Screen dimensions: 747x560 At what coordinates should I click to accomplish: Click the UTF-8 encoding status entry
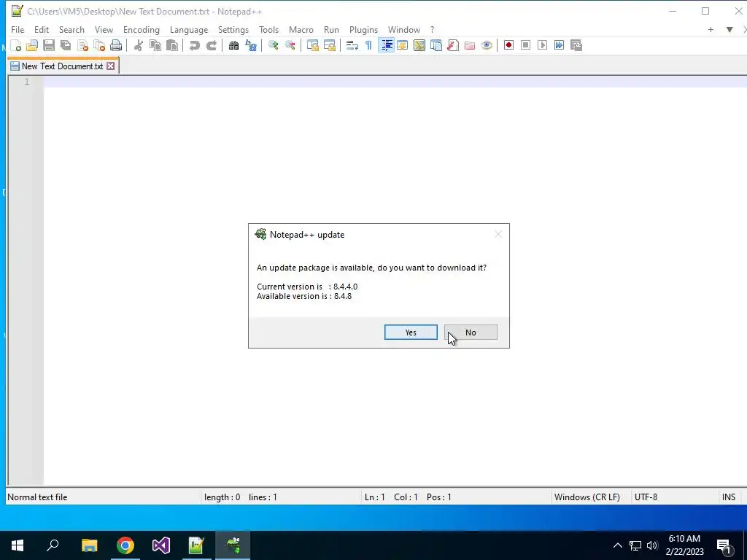pos(646,497)
